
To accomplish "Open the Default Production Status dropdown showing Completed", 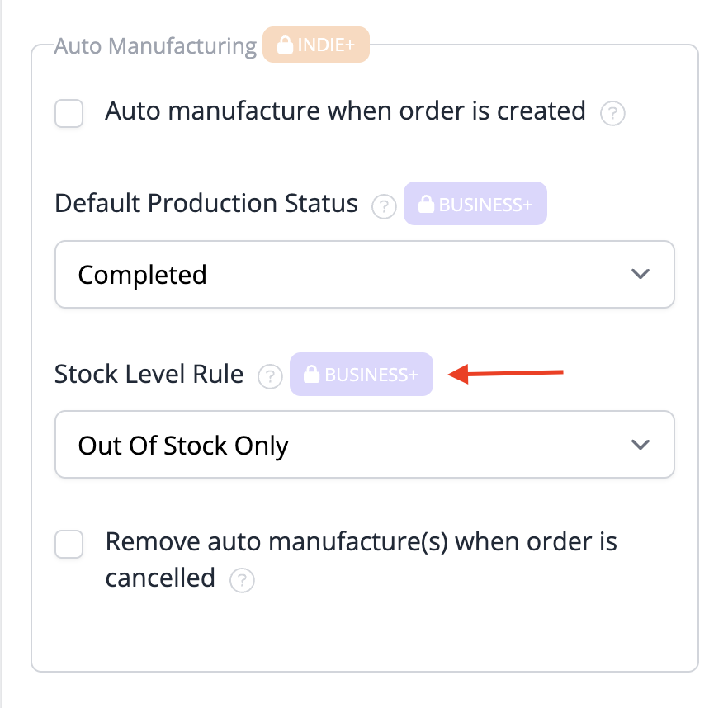I will click(365, 275).
